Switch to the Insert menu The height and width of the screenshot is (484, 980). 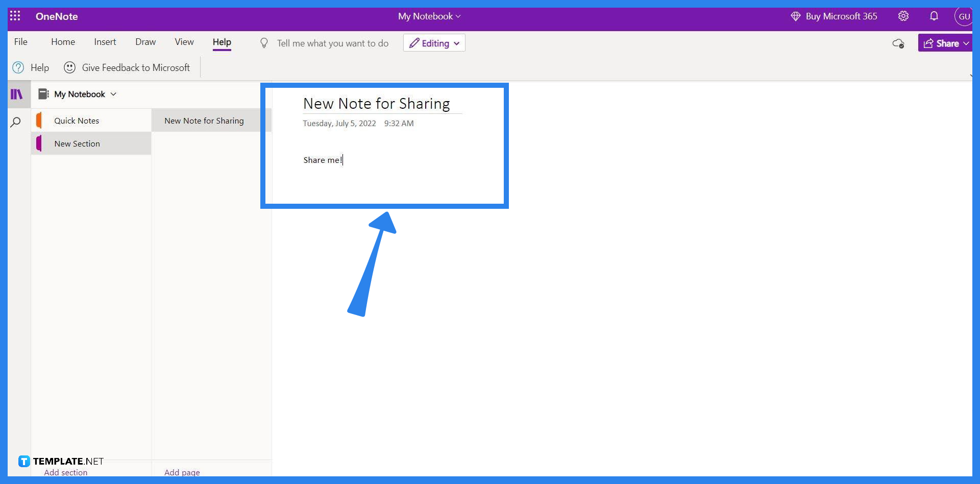click(x=105, y=42)
